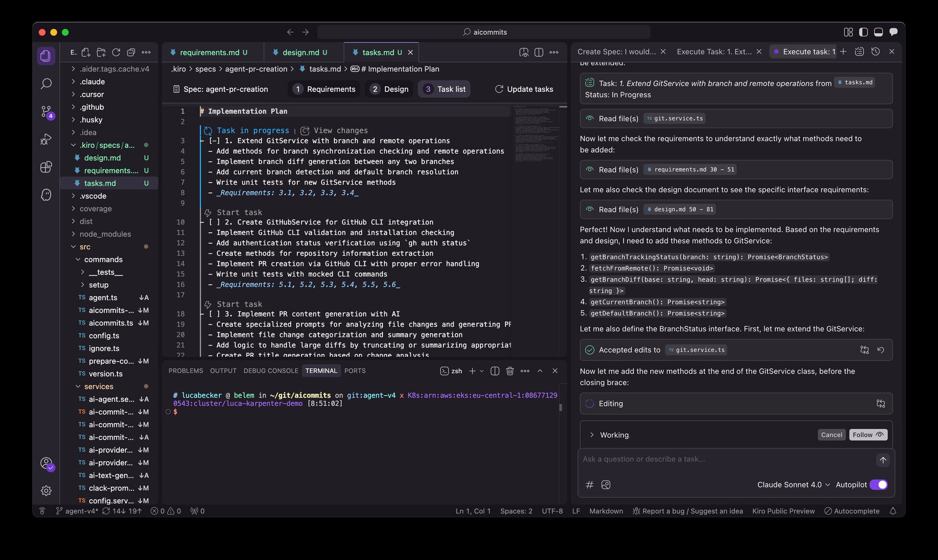Attach an image in the chat input
The height and width of the screenshot is (560, 938).
tap(606, 485)
